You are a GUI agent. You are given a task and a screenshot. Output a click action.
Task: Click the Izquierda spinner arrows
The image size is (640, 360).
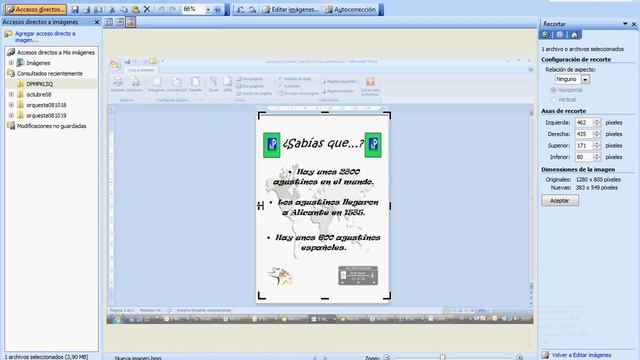point(597,122)
